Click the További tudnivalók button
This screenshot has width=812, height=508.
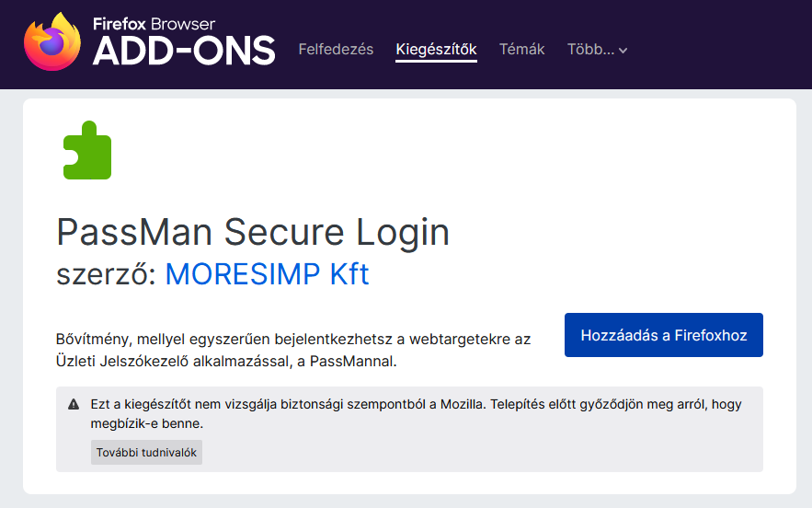click(146, 453)
